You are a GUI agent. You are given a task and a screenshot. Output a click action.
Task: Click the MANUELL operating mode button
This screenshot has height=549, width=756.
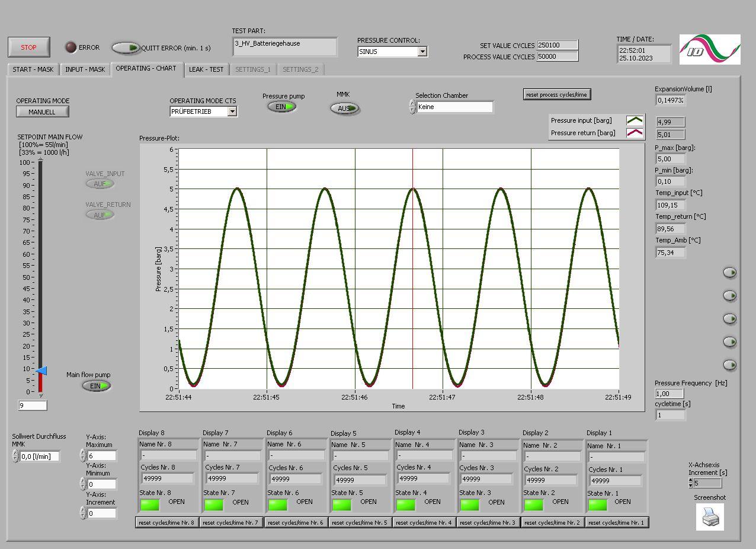(42, 111)
